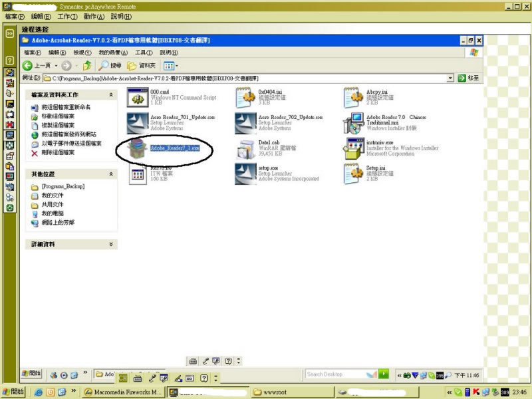Select the Adobe Reader 7.0 Chinese Traditional.msi installer
The image size is (532, 399).
(385, 122)
